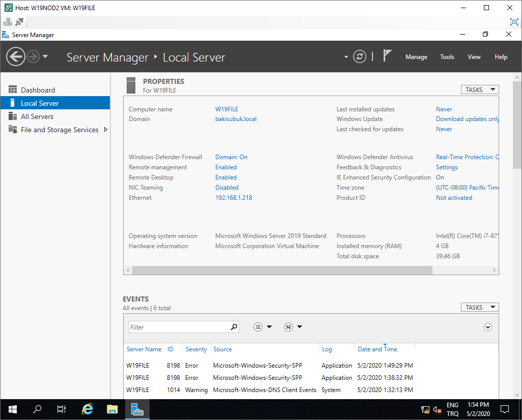Viewport: 522px width, 420px height.
Task: Refresh Server Manager with the circular arrows icon
Action: 360,56
